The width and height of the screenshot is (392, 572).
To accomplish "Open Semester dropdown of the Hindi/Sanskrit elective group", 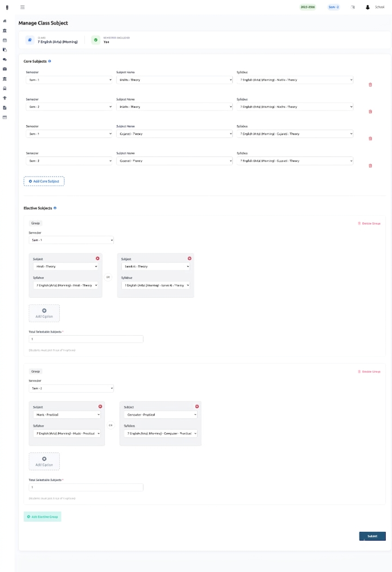I will [x=71, y=240].
